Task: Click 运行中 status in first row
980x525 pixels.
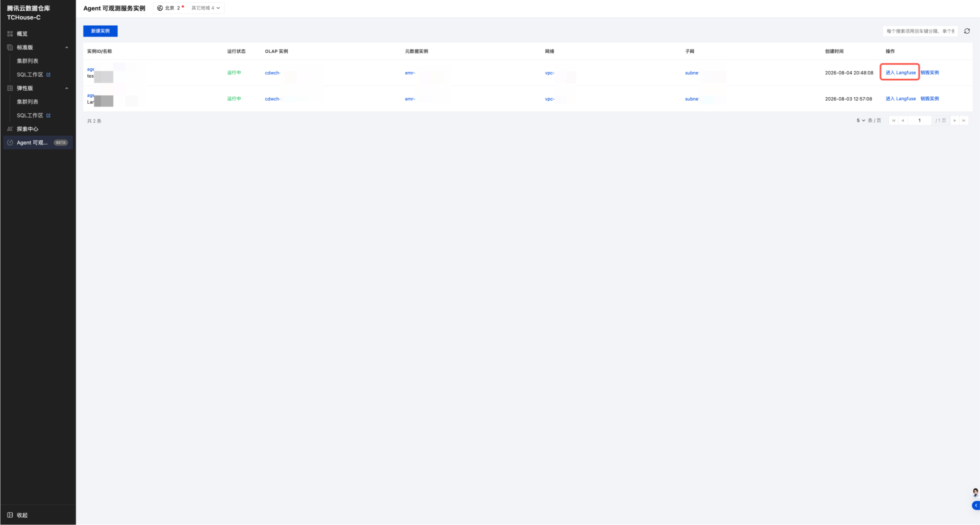Action: (234, 73)
